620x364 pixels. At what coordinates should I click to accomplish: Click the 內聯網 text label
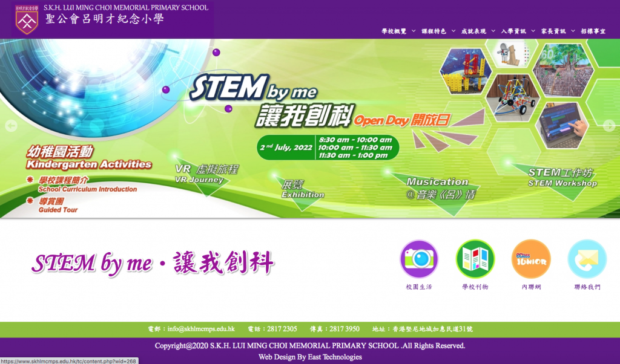pyautogui.click(x=531, y=287)
